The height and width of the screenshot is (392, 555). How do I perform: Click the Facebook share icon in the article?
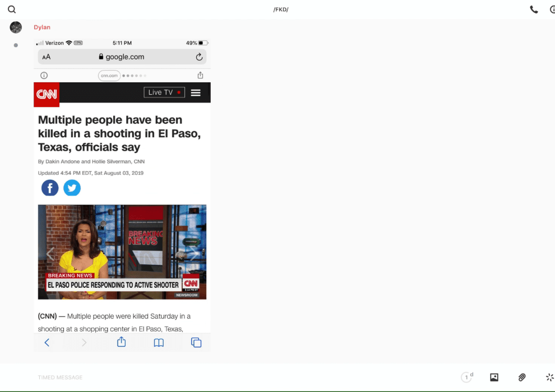[x=50, y=188]
